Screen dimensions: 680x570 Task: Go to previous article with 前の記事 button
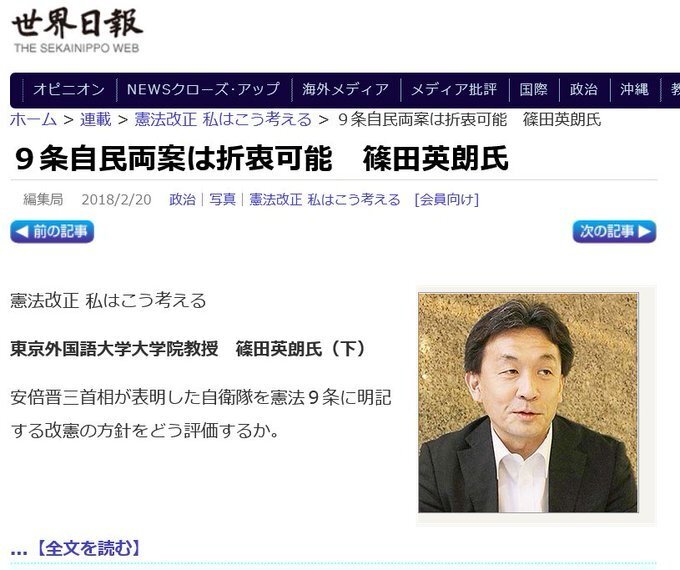(x=52, y=232)
